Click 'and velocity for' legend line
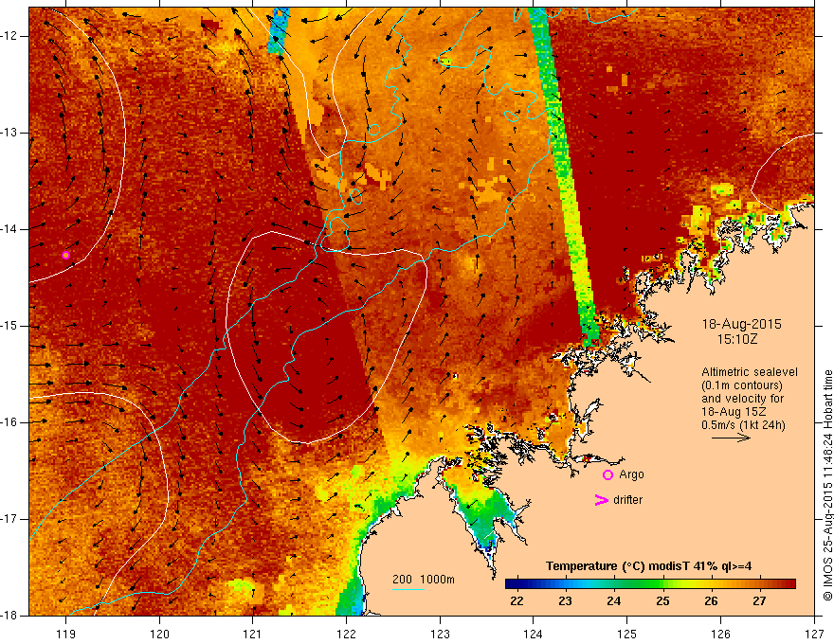 click(742, 399)
